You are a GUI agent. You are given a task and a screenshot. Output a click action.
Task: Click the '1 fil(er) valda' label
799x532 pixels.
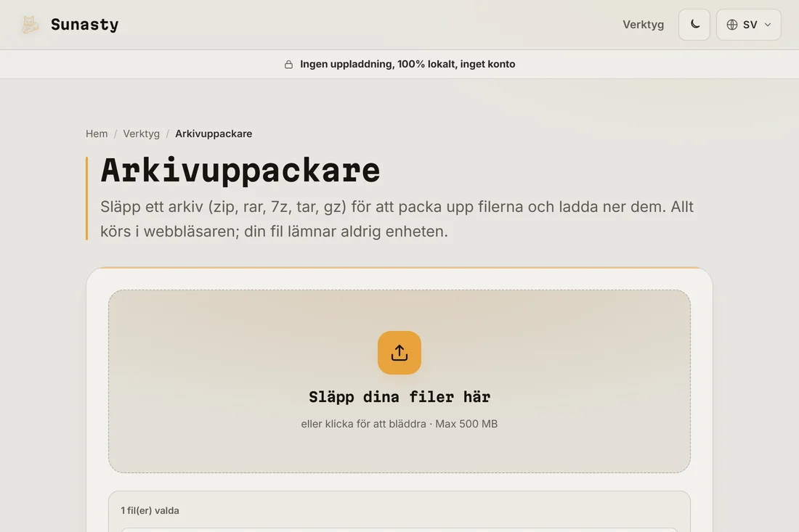point(150,510)
